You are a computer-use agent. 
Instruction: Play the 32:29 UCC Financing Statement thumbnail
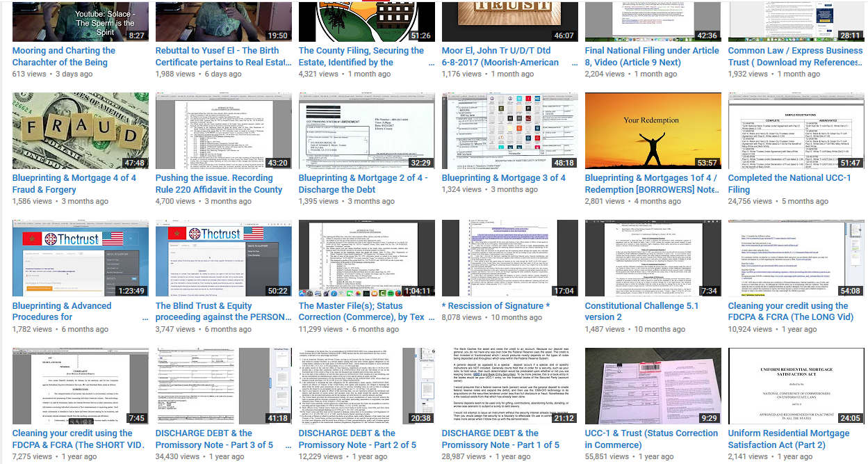point(367,131)
